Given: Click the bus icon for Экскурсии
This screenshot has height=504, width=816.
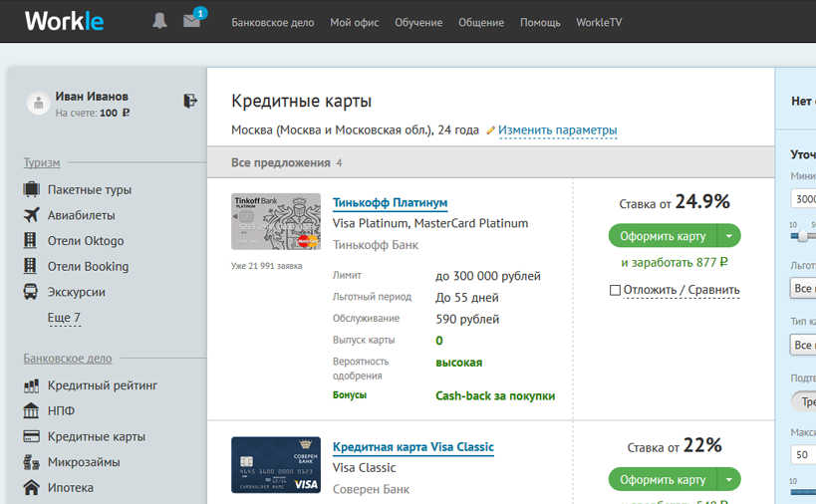Looking at the screenshot, I should [30, 291].
